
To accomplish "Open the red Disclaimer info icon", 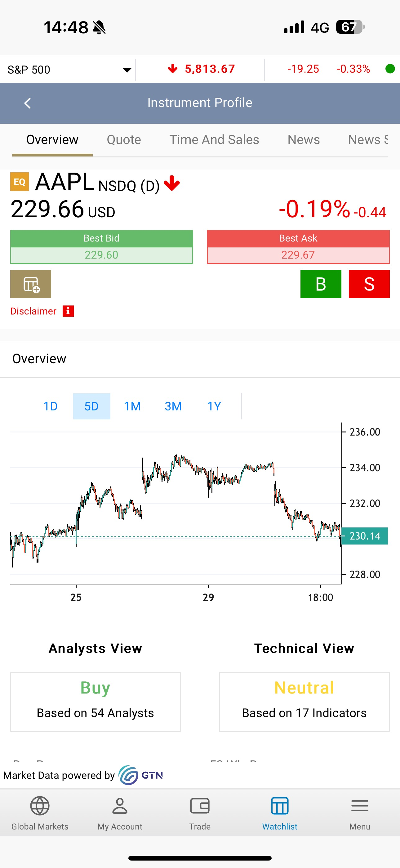I will (68, 311).
